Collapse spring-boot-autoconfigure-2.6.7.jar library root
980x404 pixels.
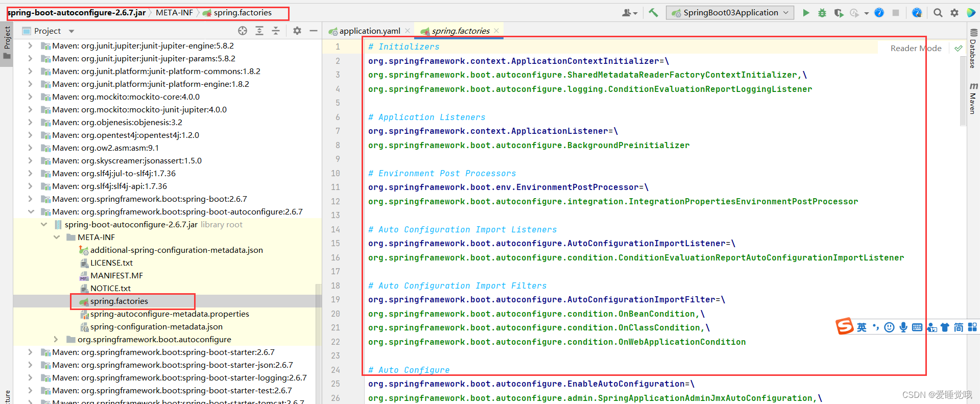[44, 224]
